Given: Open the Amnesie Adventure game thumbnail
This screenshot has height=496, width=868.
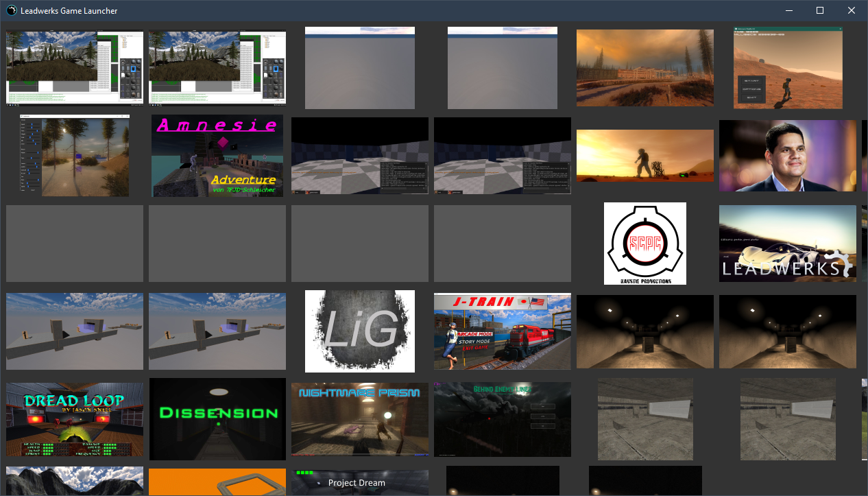Looking at the screenshot, I should pos(217,156).
